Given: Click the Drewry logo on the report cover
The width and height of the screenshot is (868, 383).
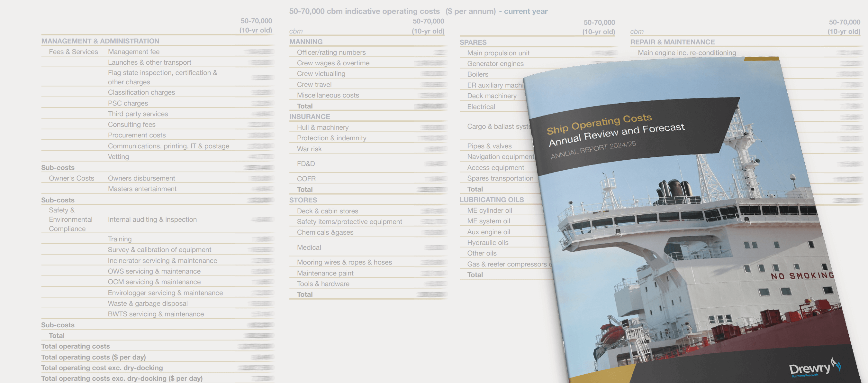Looking at the screenshot, I should pos(815,368).
